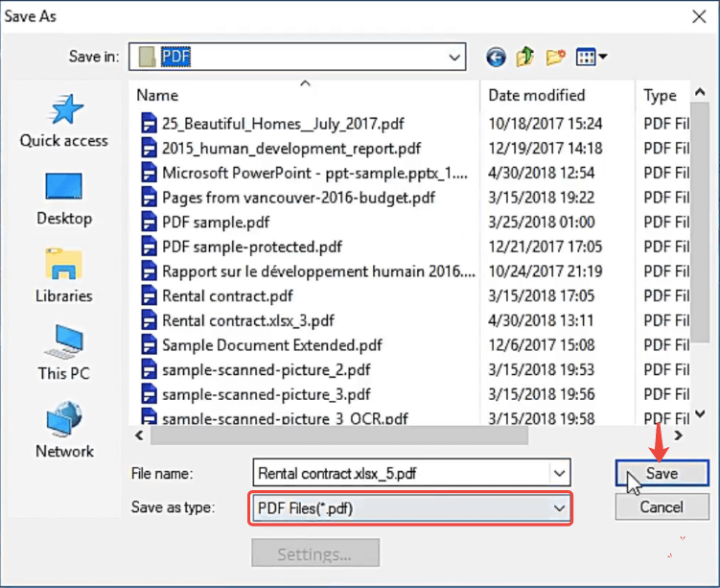Viewport: 720px width, 588px height.
Task: Sort files by Date modified column
Action: point(536,95)
